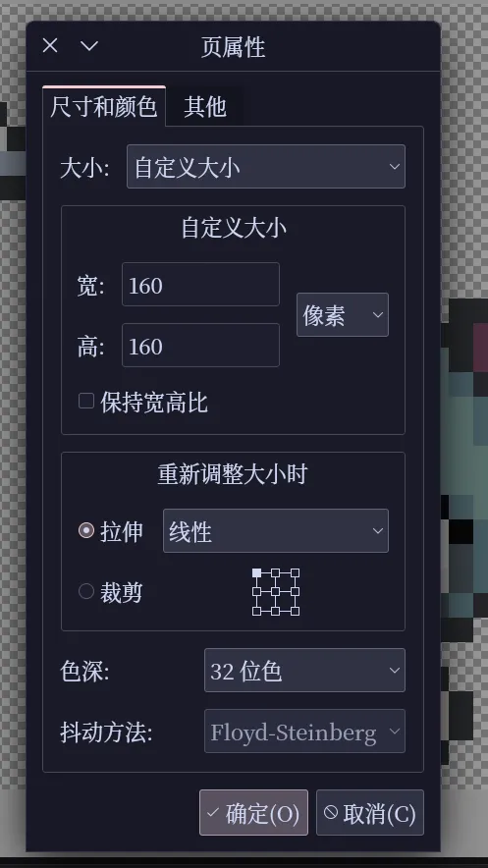This screenshot has width=488, height=868.
Task: Enable the 保持宽高比 checkbox
Action: [x=86, y=401]
